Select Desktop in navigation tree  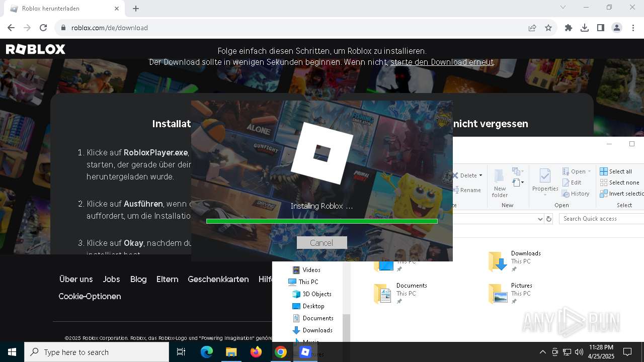[308, 306]
